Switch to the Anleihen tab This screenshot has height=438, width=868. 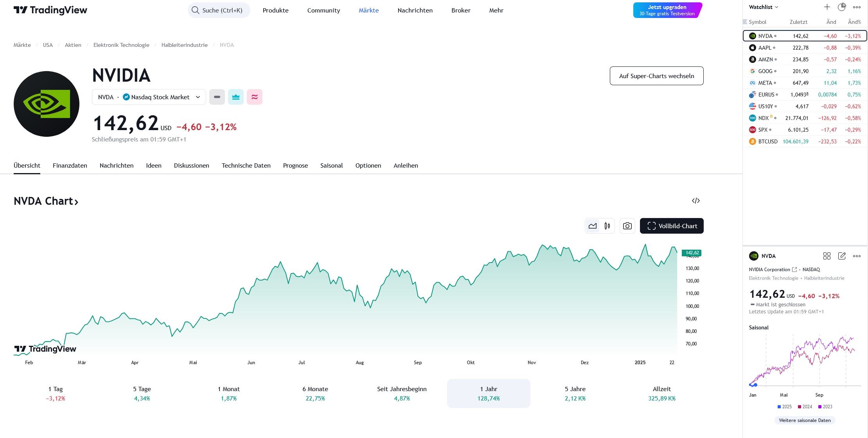point(406,165)
